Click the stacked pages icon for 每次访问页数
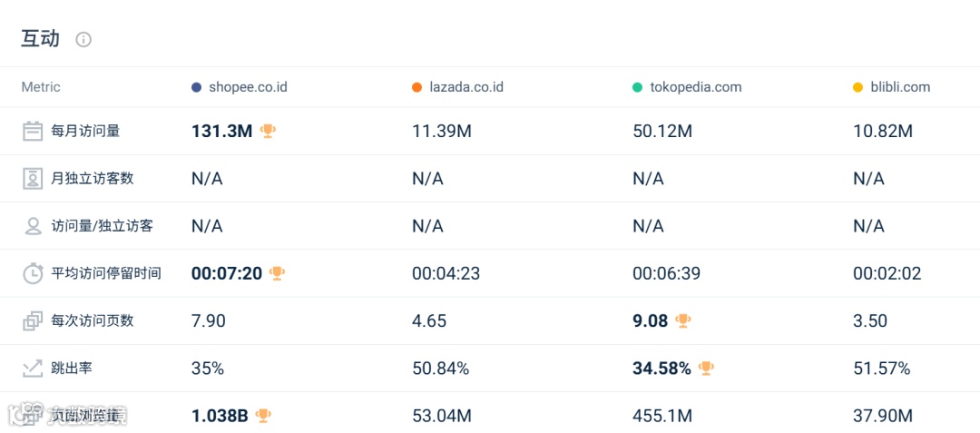Viewport: 980px width, 433px height. click(x=33, y=320)
